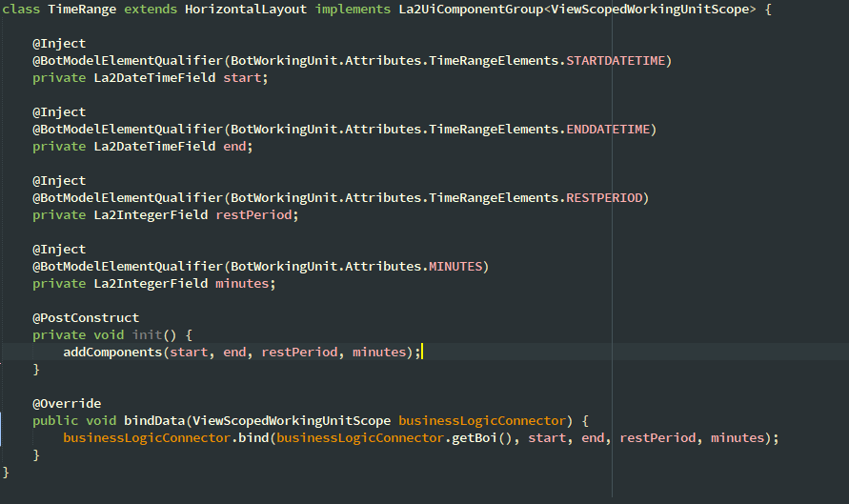
Task: Click the RESTPERIOD constant
Action: [607, 198]
